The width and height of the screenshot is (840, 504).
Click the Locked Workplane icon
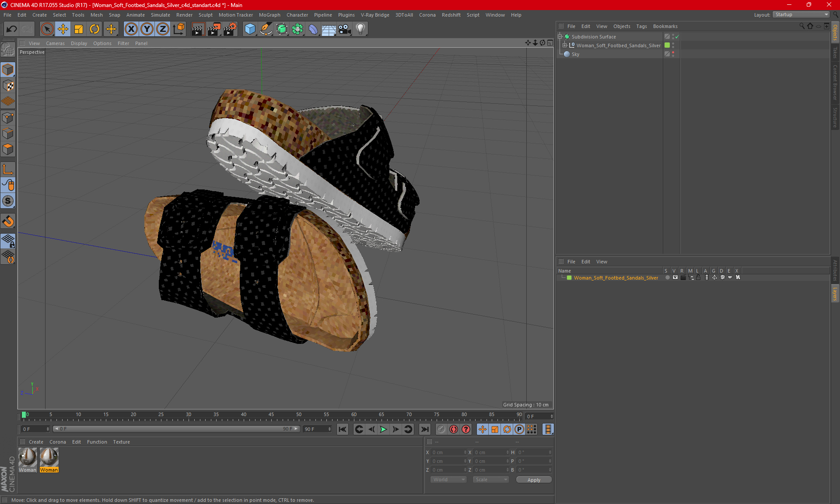pyautogui.click(x=8, y=241)
